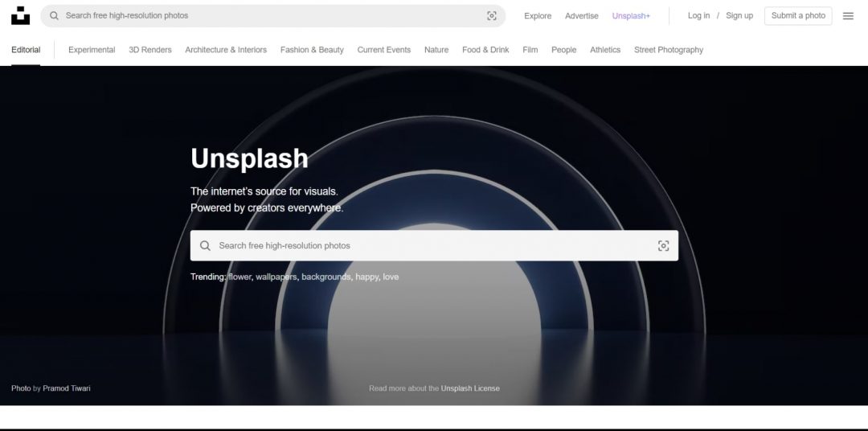
Task: Click the Submit a photo button
Action: (x=798, y=16)
